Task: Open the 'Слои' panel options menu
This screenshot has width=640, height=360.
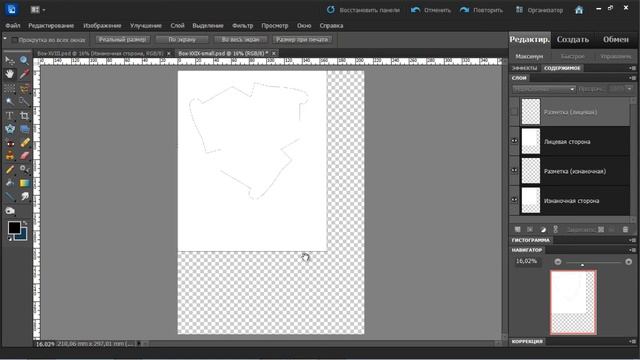Action: tap(632, 78)
